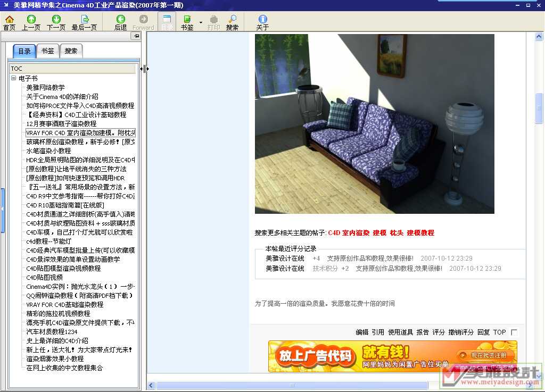
Task: Click the horizontal scrollbar left arrow
Action: pyautogui.click(x=151, y=385)
